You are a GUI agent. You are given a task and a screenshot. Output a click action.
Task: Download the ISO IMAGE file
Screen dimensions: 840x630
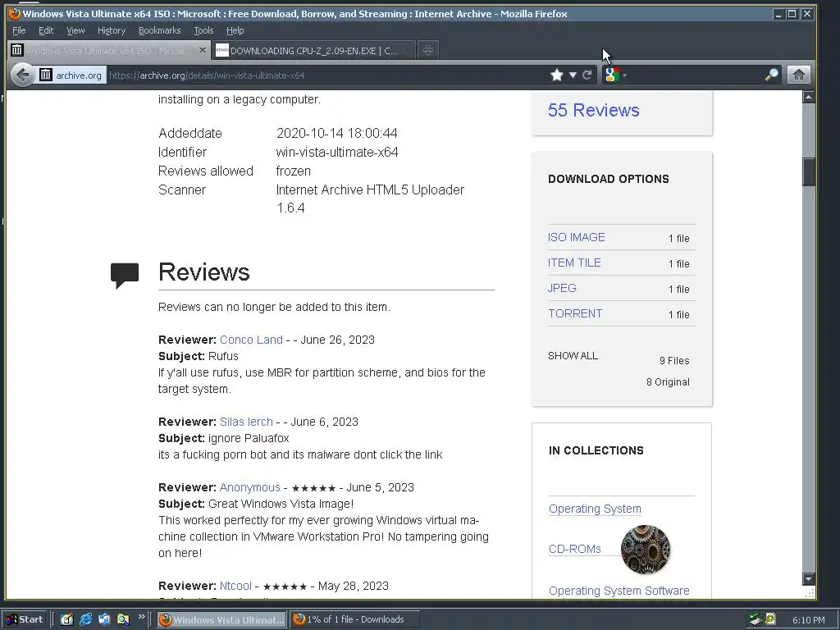(x=576, y=237)
